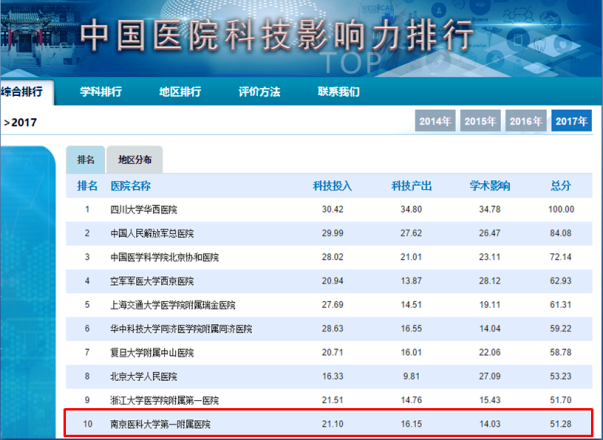Click the total score 51.28
603x440 pixels.
[x=561, y=424]
